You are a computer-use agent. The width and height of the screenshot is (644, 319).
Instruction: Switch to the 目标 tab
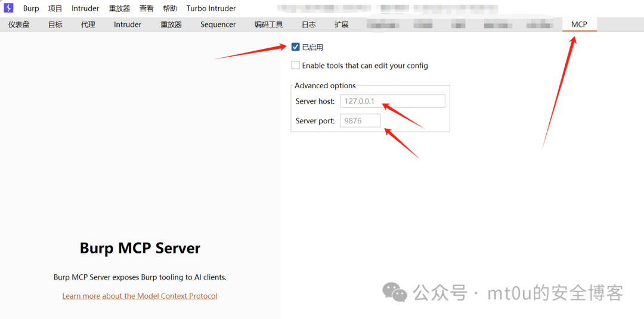55,24
